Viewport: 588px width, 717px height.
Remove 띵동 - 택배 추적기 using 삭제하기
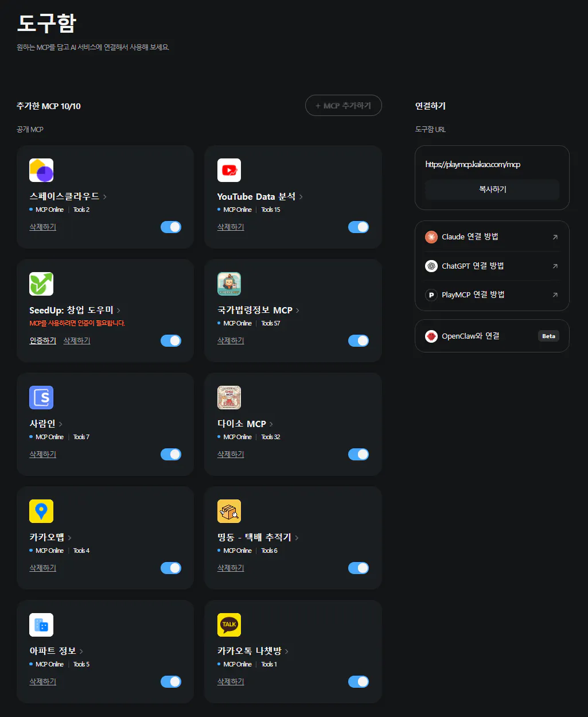pos(231,568)
